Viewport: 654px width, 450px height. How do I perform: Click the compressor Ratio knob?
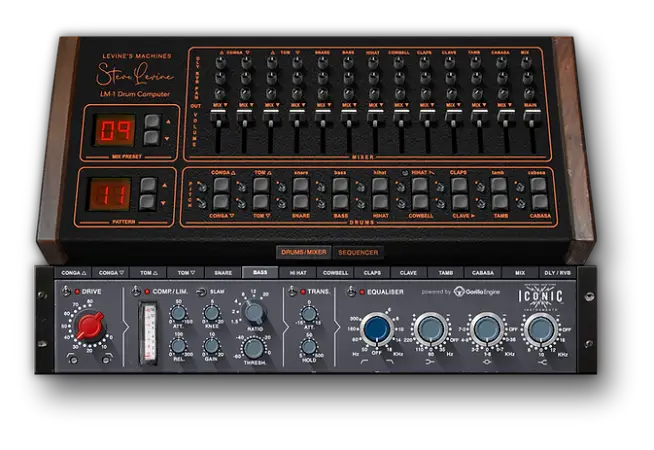[255, 313]
